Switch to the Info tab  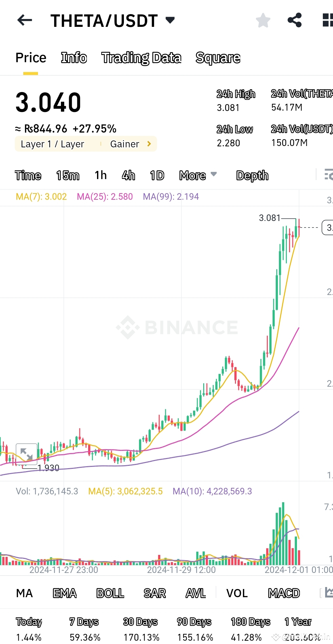[x=74, y=58]
